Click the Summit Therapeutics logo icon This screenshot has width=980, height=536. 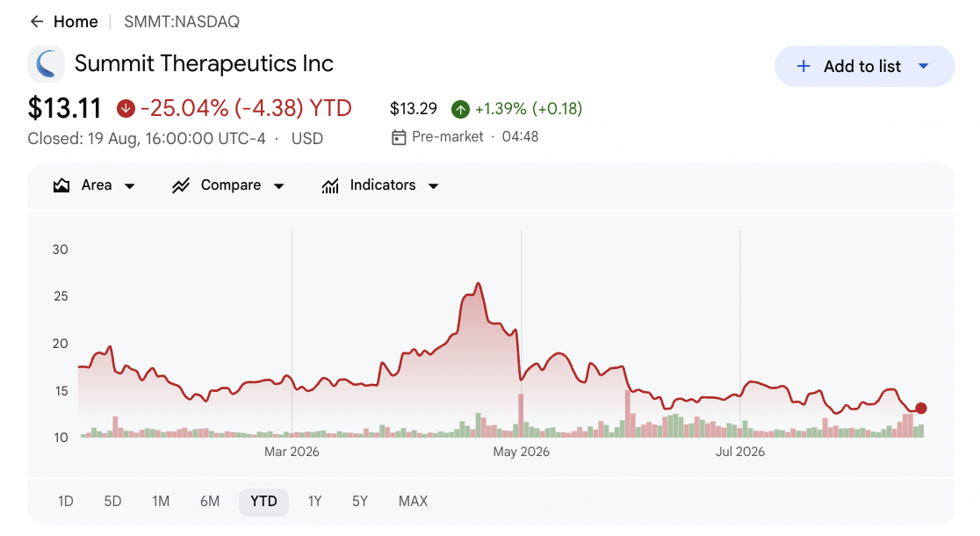(47, 64)
